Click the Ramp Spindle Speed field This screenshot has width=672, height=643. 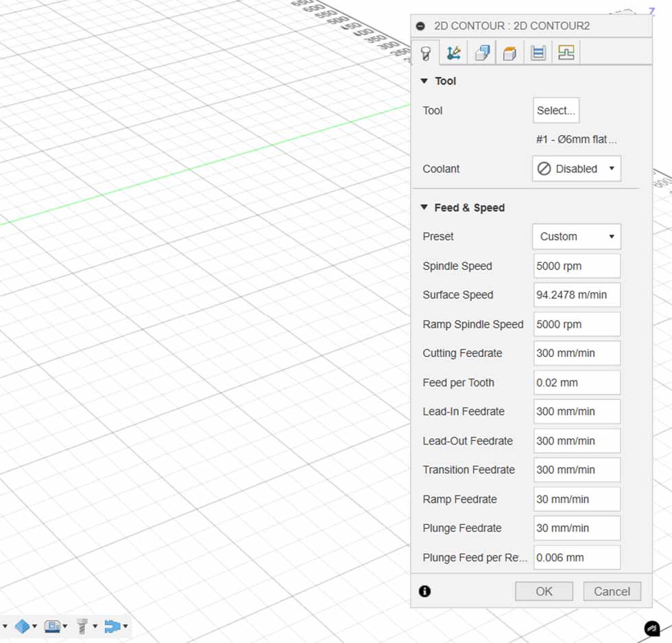(x=577, y=325)
